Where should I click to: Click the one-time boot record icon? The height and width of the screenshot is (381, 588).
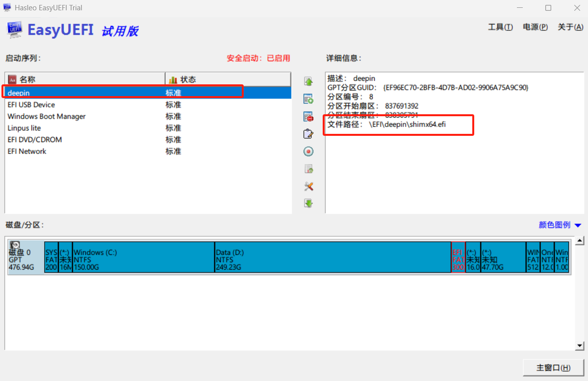pyautogui.click(x=308, y=152)
